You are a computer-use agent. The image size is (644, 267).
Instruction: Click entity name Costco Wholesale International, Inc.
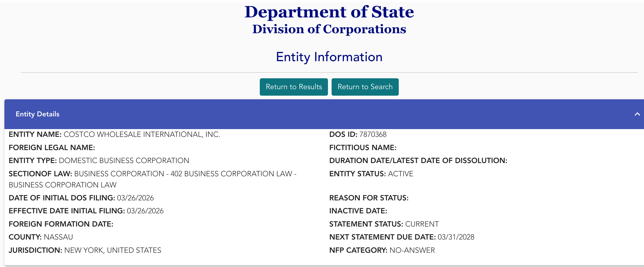click(x=142, y=134)
